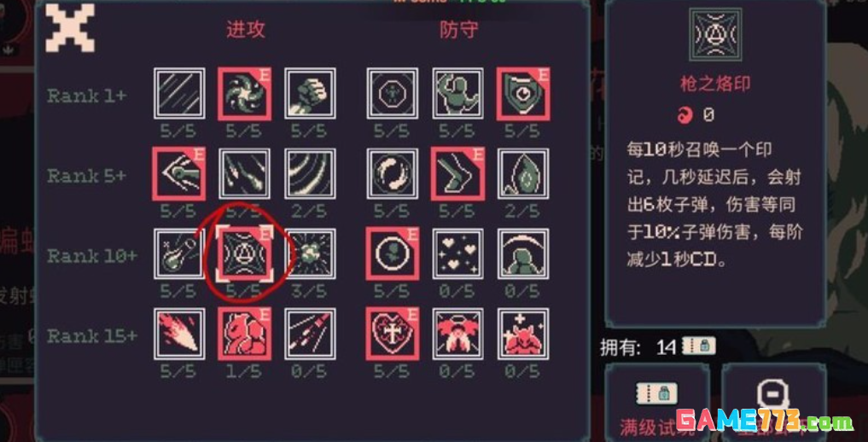Close the rune panel with the X

pyautogui.click(x=69, y=27)
